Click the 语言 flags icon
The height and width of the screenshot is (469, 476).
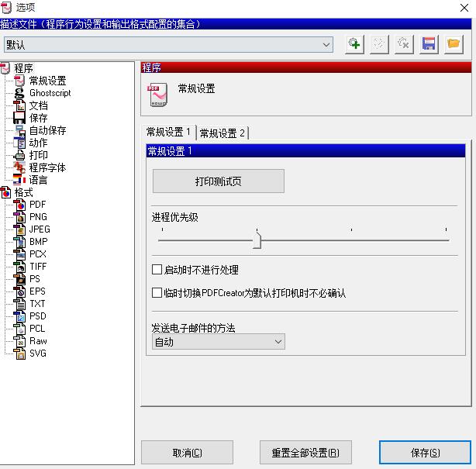point(19,180)
